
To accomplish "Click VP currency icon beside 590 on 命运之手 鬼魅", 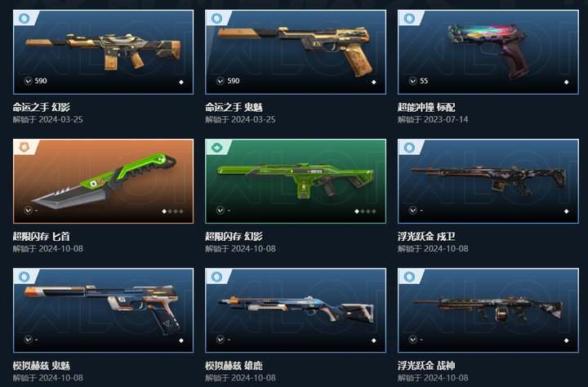I will tap(220, 81).
